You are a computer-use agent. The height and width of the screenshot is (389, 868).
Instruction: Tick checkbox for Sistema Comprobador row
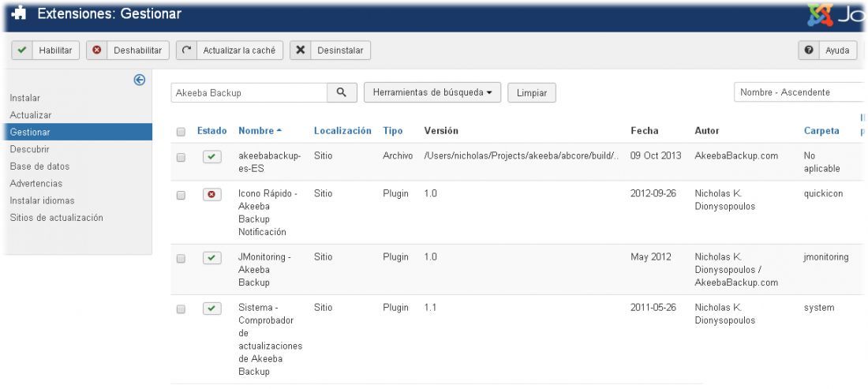(181, 309)
